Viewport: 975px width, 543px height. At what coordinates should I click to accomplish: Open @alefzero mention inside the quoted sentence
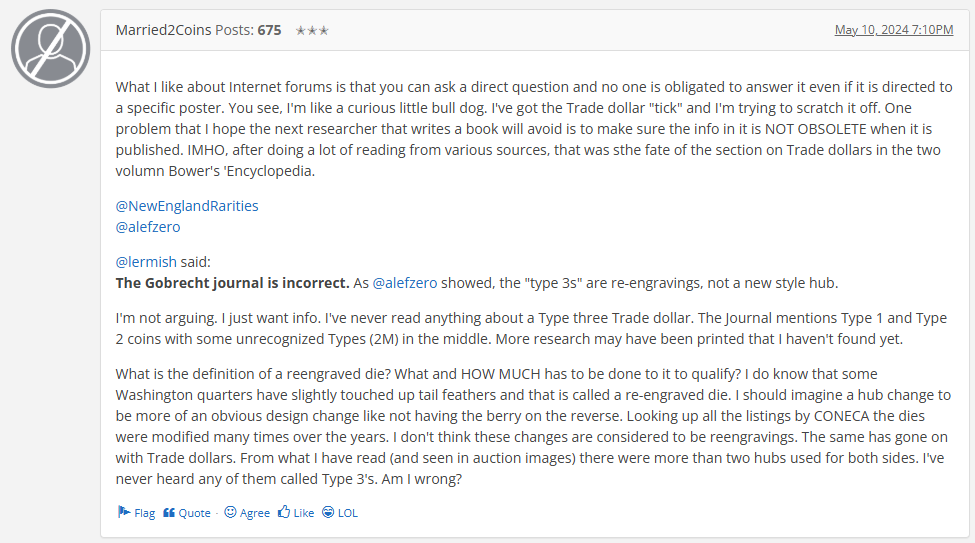click(405, 283)
